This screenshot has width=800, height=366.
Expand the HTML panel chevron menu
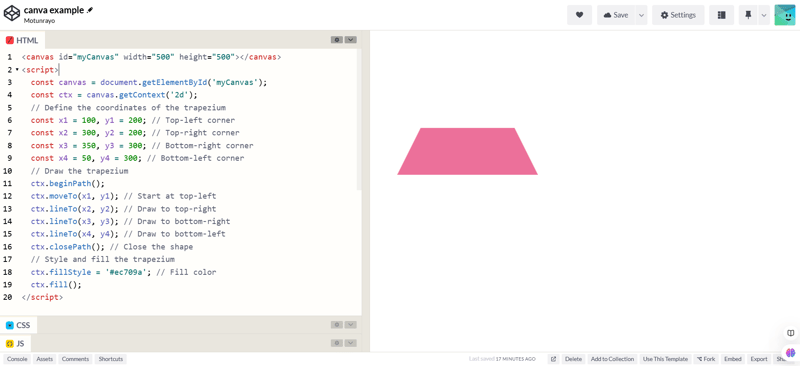351,40
